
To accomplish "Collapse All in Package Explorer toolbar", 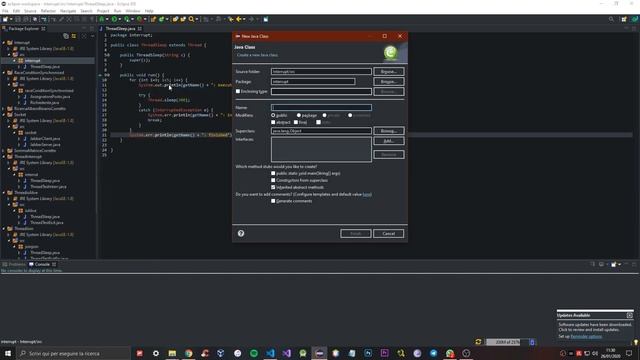I will point(66,36).
